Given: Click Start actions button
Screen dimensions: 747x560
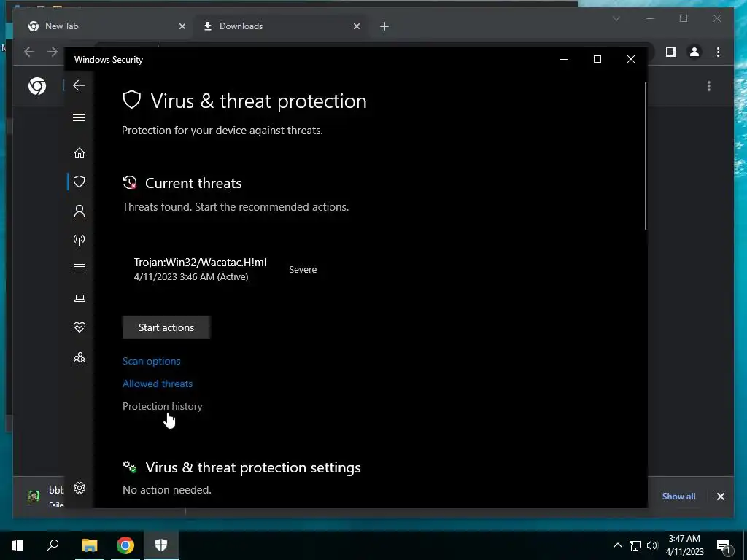Looking at the screenshot, I should click(166, 327).
